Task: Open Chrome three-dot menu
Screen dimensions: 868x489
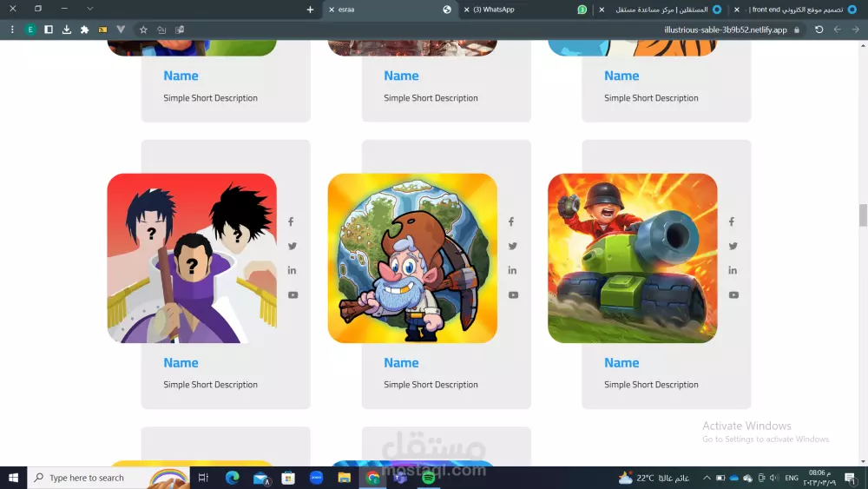Action: (x=11, y=30)
